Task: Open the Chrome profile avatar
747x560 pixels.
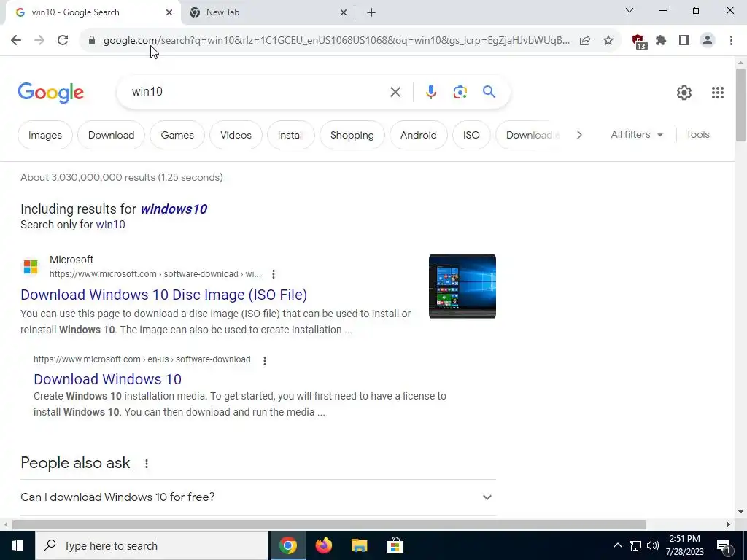Action: tap(708, 41)
